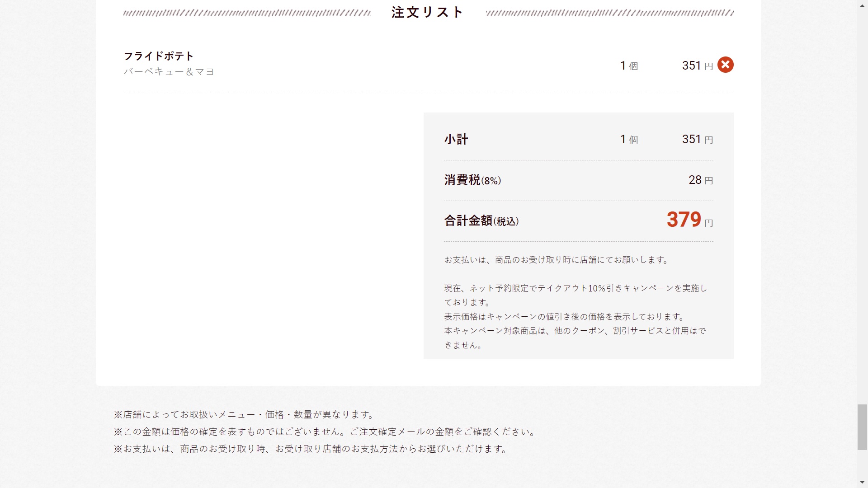Click the 1 個 quantity in the フライドポテト row
868x488 pixels.
pyautogui.click(x=629, y=66)
